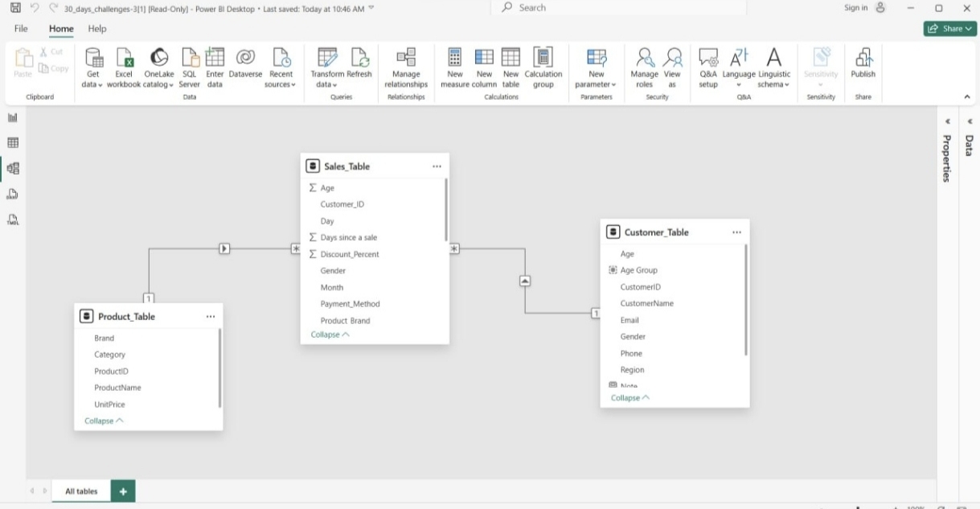Open Manage roles
This screenshot has width=980, height=509.
point(644,68)
